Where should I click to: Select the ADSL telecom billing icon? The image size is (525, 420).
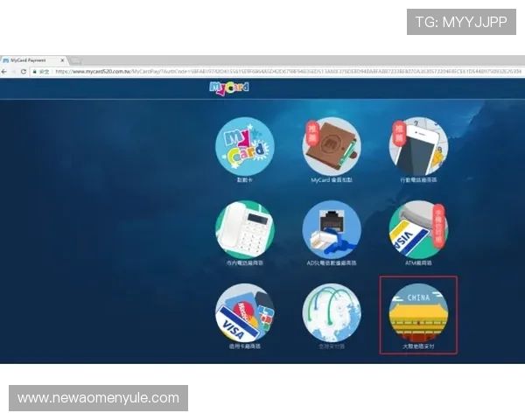[332, 229]
